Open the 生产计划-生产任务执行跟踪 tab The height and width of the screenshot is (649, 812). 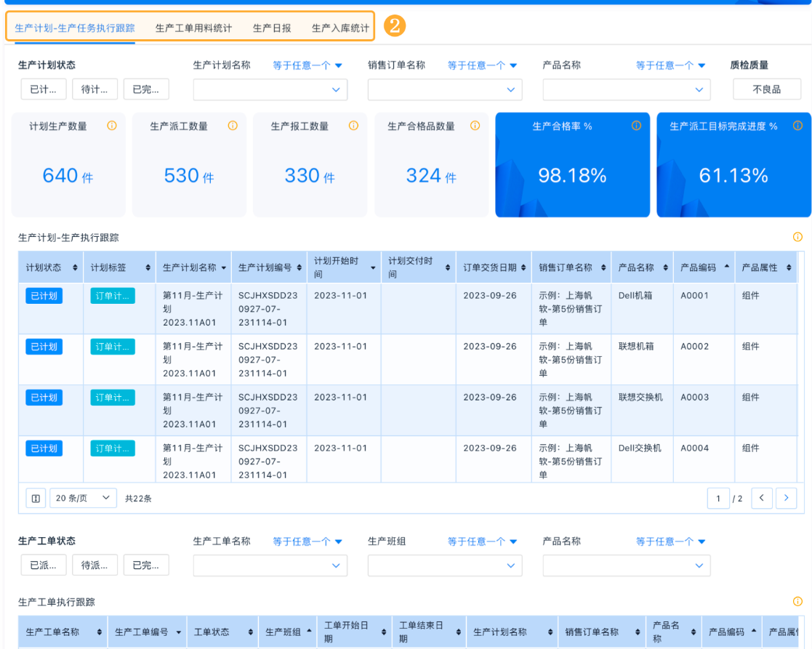point(75,28)
